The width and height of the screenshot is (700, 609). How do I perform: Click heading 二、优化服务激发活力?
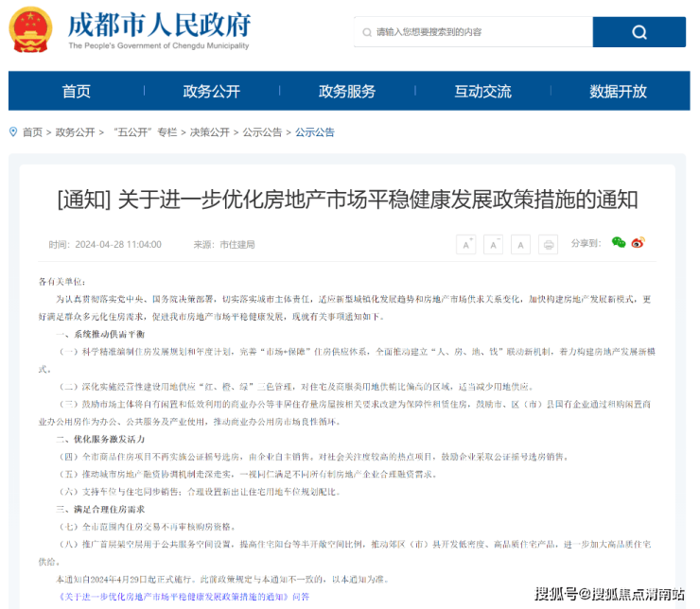100,439
